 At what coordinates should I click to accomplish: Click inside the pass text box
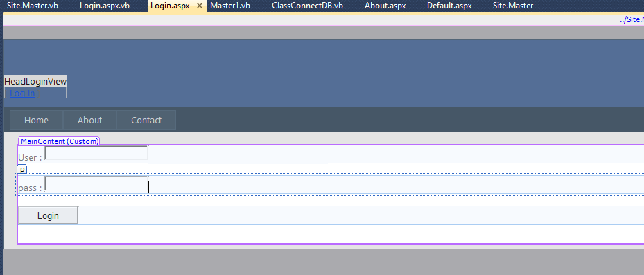point(96,184)
